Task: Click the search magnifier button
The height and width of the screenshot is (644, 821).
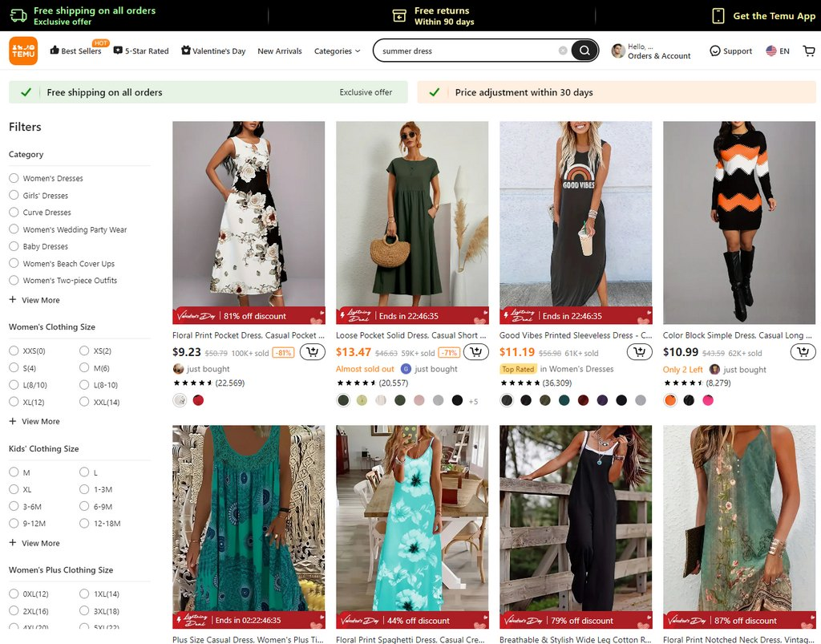Action: click(x=584, y=51)
